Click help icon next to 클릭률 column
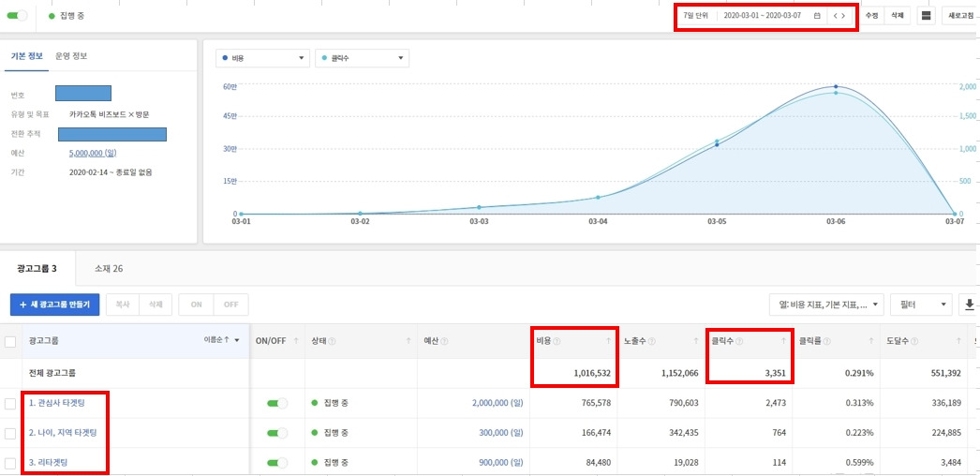The image size is (980, 476). click(827, 341)
